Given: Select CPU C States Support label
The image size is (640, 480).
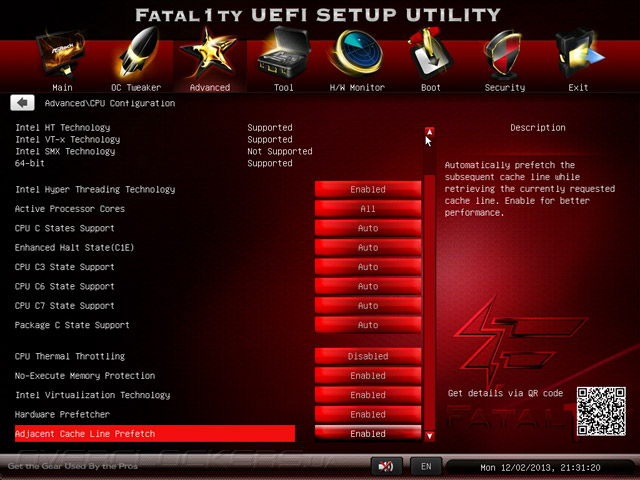Looking at the screenshot, I should point(64,228).
